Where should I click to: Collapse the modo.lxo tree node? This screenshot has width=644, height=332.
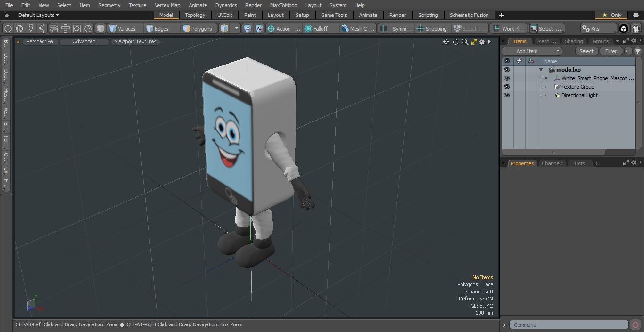pyautogui.click(x=541, y=70)
